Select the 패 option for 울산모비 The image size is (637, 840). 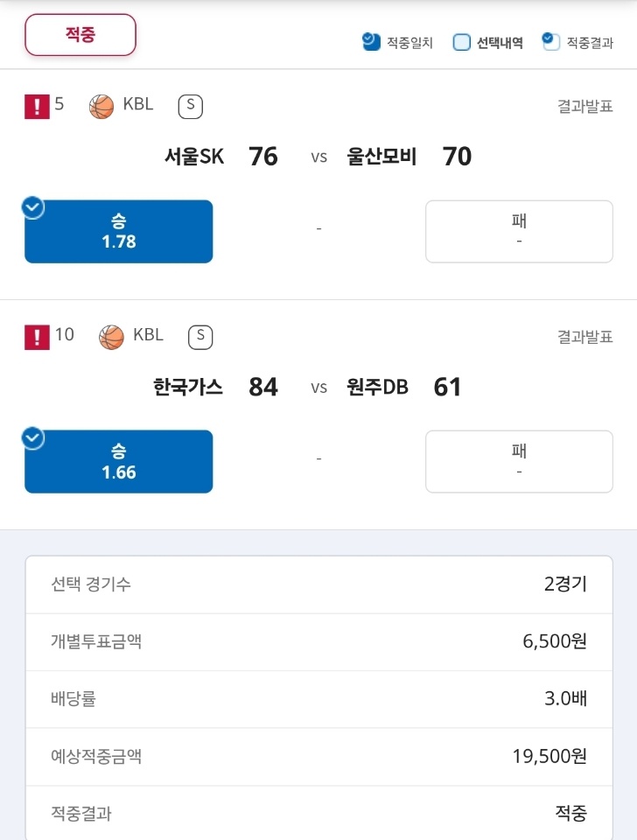(519, 231)
